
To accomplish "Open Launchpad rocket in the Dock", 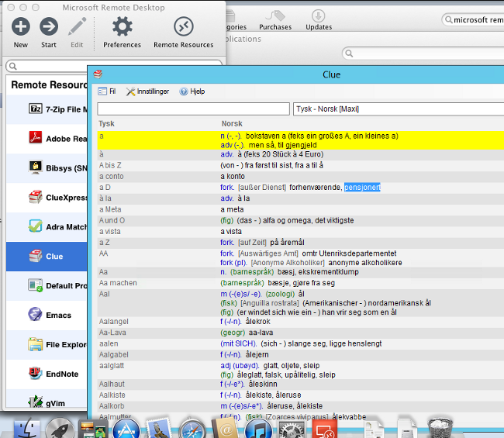I will (60, 429).
